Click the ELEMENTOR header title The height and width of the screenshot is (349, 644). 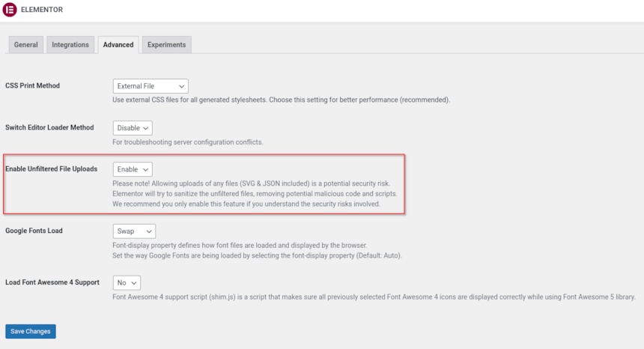click(x=42, y=10)
